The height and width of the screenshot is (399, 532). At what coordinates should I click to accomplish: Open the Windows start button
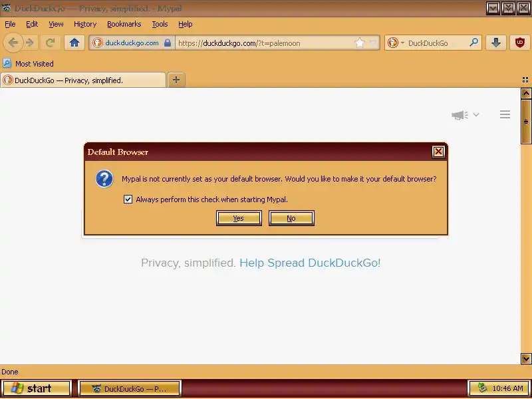coord(37,388)
